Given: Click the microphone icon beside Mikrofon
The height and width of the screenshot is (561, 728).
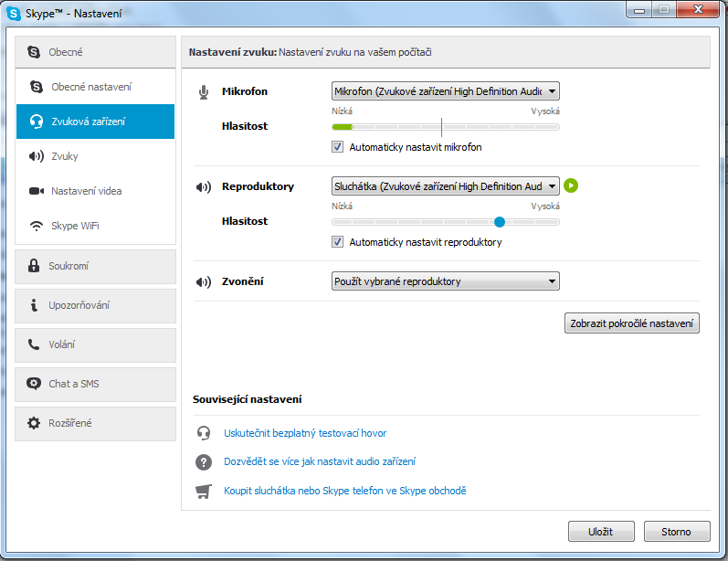Looking at the screenshot, I should click(204, 92).
